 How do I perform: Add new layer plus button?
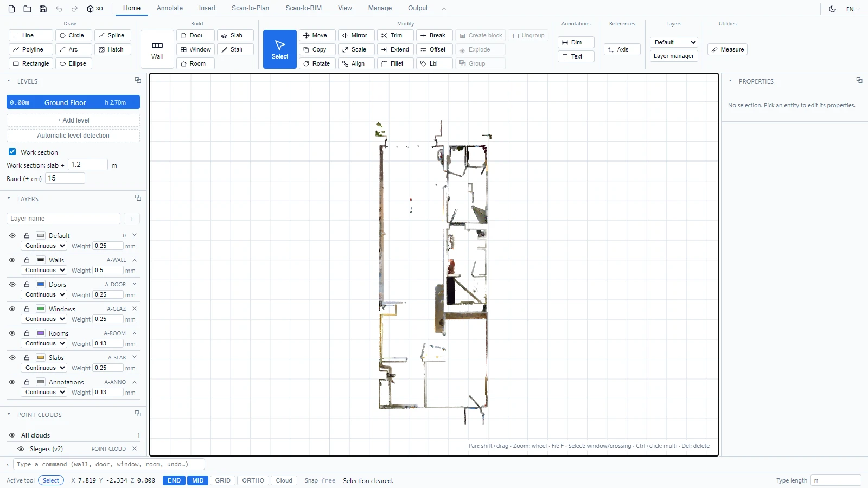pos(132,219)
